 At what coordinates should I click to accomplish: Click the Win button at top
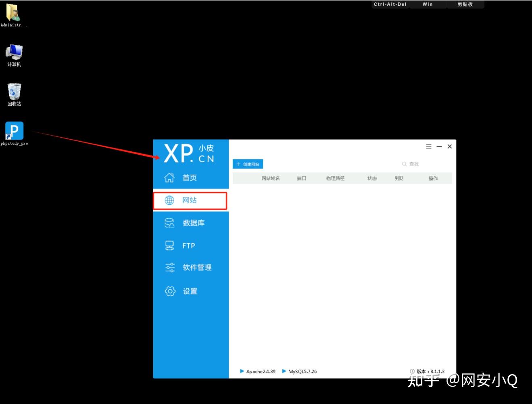pyautogui.click(x=428, y=4)
